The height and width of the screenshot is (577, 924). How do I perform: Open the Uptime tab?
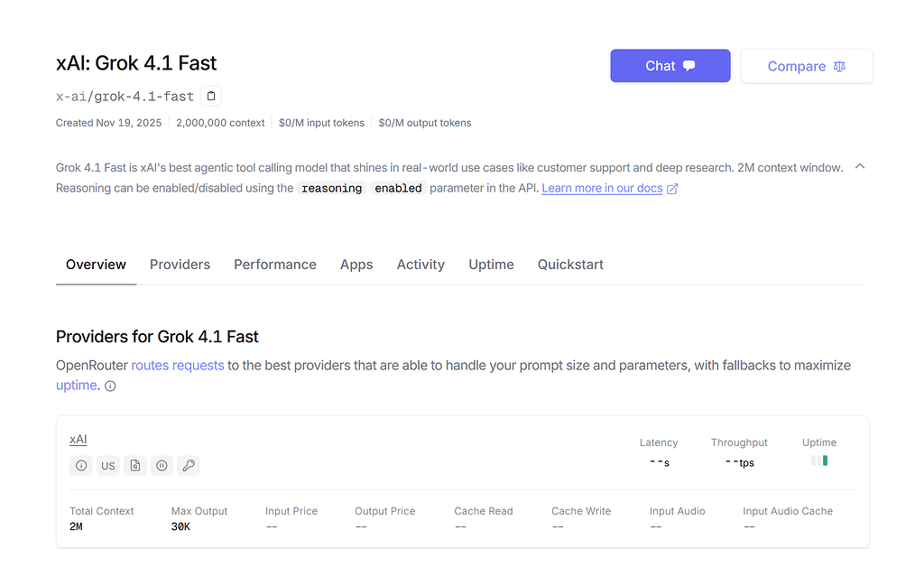(x=491, y=265)
